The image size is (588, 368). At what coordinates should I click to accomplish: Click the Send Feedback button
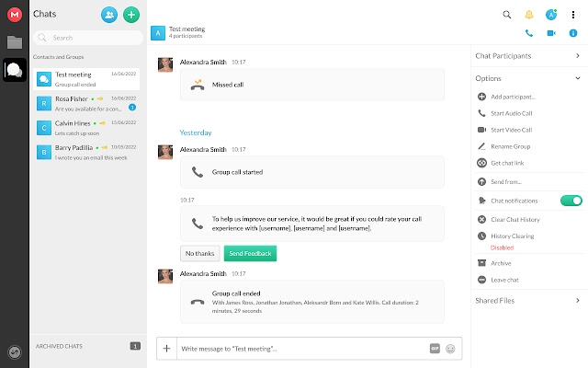[250, 254]
